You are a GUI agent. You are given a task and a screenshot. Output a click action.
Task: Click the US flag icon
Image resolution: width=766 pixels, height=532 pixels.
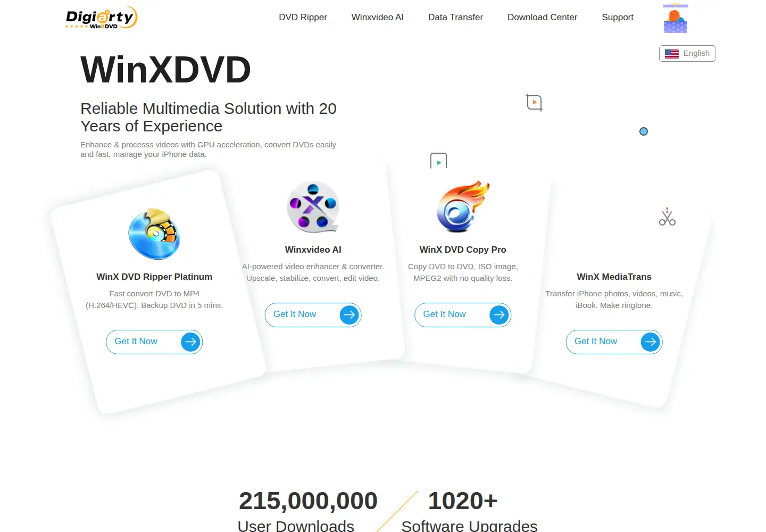coord(672,54)
